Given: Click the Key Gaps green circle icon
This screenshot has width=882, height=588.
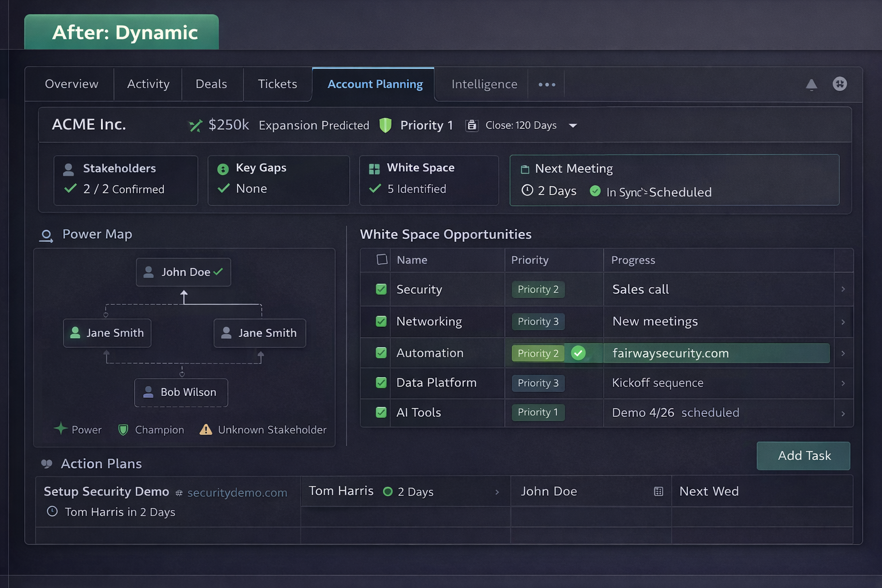Looking at the screenshot, I should click(x=223, y=169).
